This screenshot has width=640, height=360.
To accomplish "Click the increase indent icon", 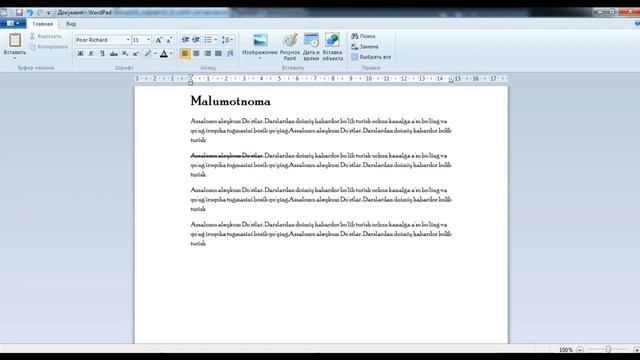I will [196, 40].
